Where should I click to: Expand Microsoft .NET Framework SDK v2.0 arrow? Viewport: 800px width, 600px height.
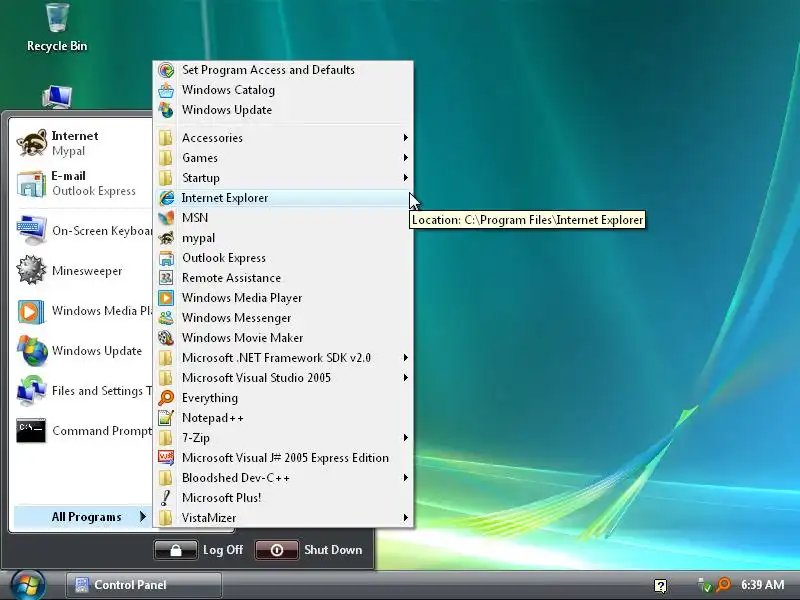[x=406, y=358]
